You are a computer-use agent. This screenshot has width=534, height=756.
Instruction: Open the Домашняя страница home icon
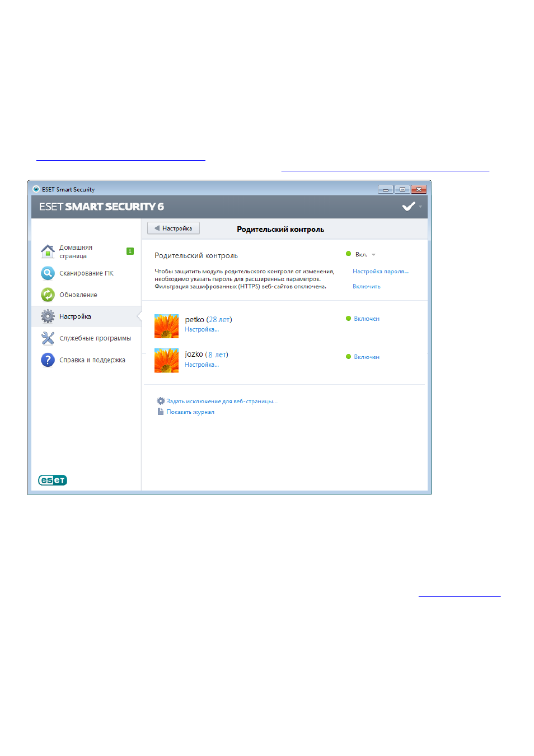pyautogui.click(x=48, y=251)
